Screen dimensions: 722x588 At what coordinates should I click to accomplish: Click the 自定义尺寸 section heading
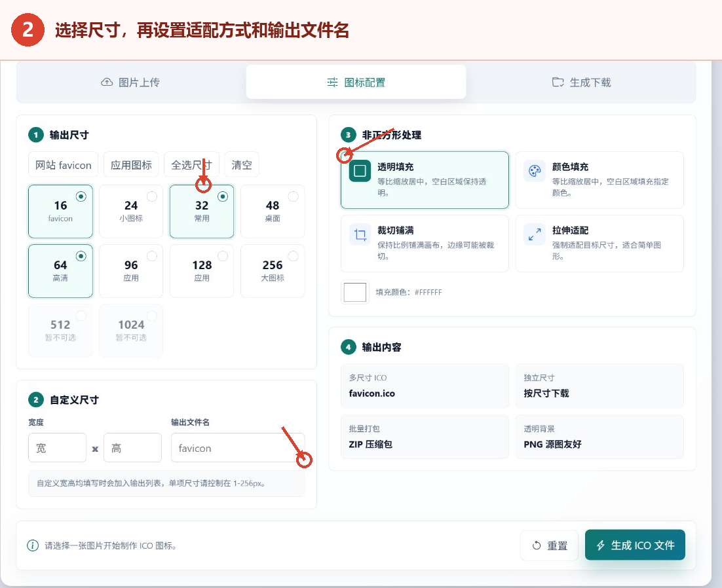pos(74,400)
